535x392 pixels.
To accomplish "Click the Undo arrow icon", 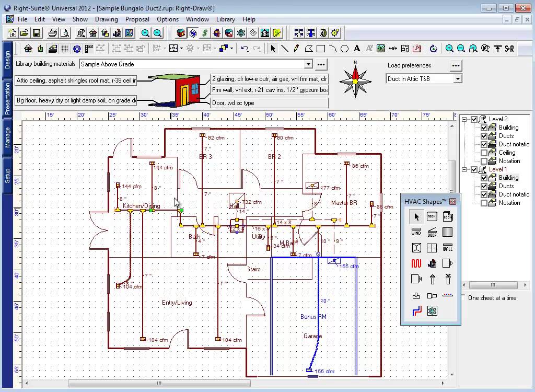I will click(x=245, y=49).
